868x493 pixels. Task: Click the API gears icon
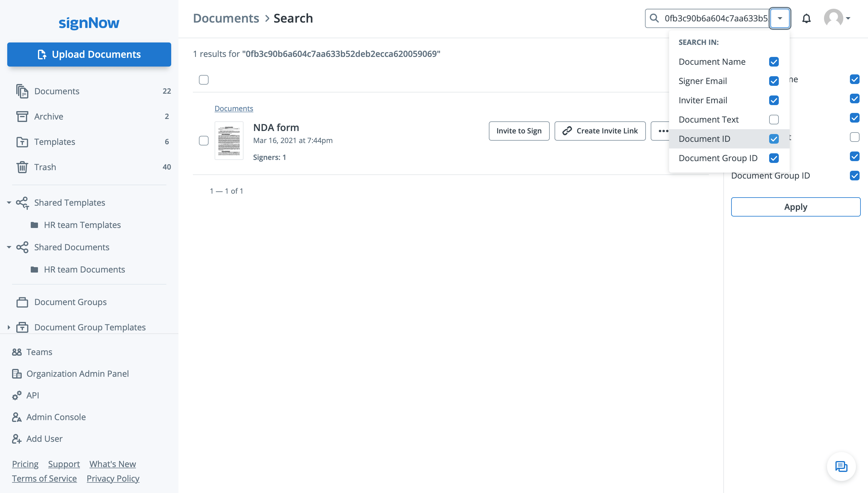pos(17,395)
